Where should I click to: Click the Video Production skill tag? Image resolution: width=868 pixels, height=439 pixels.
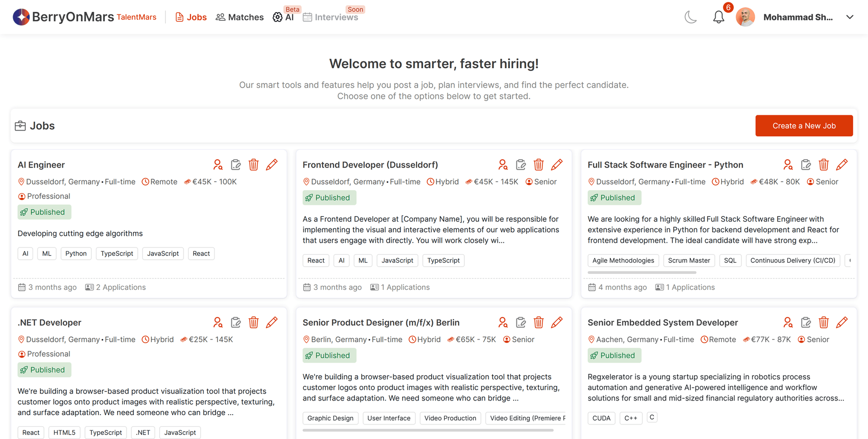pos(450,418)
